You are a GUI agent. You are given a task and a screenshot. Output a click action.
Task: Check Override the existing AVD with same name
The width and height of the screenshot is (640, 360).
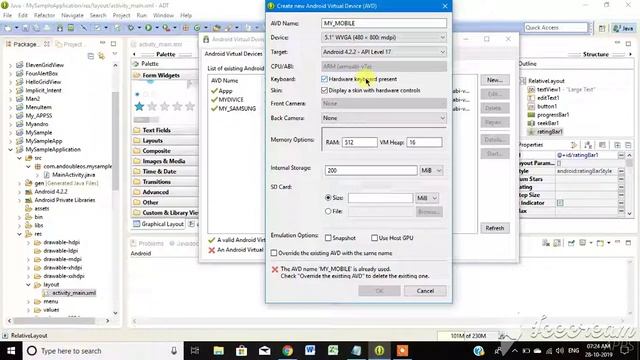[x=274, y=253]
